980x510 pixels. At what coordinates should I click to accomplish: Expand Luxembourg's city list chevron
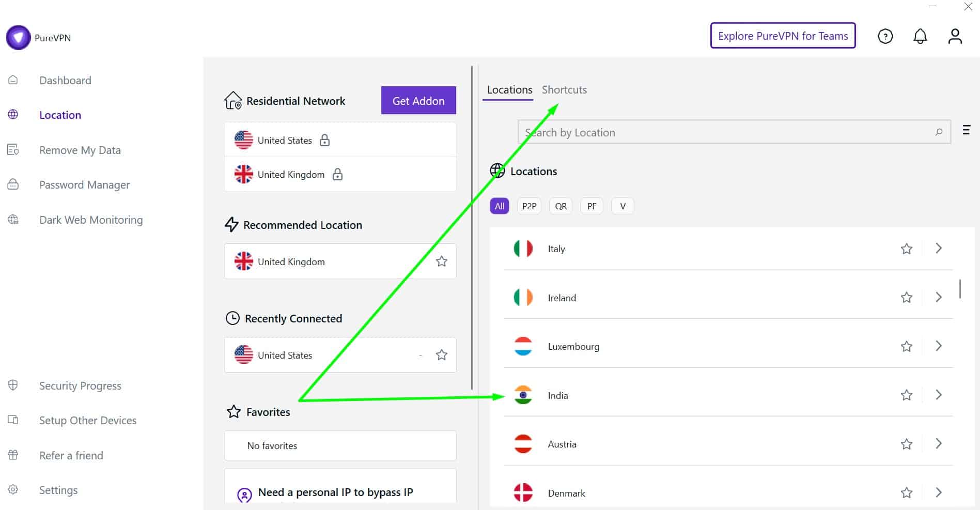tap(939, 346)
